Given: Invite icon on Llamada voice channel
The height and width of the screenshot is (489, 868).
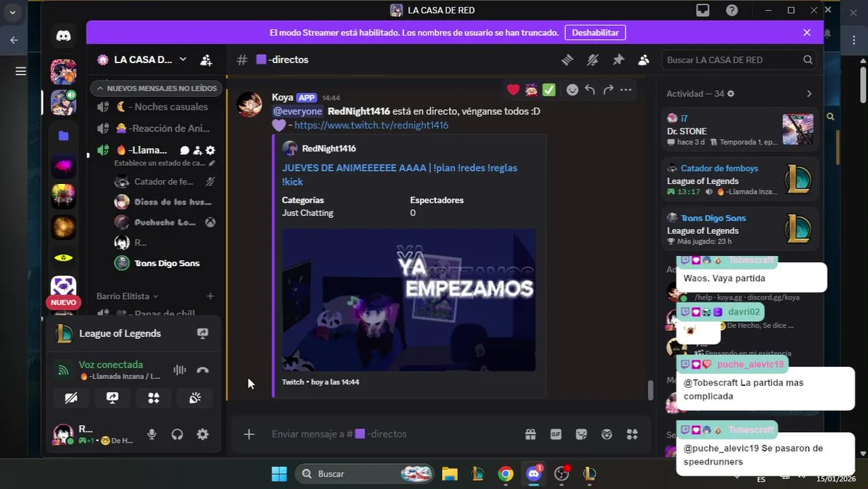Looking at the screenshot, I should [x=197, y=150].
